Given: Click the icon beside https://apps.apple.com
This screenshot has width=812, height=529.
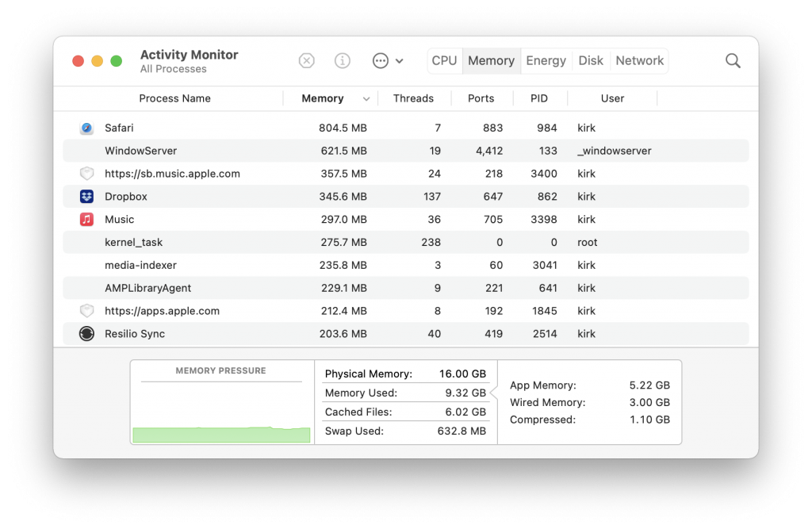Looking at the screenshot, I should tap(87, 311).
